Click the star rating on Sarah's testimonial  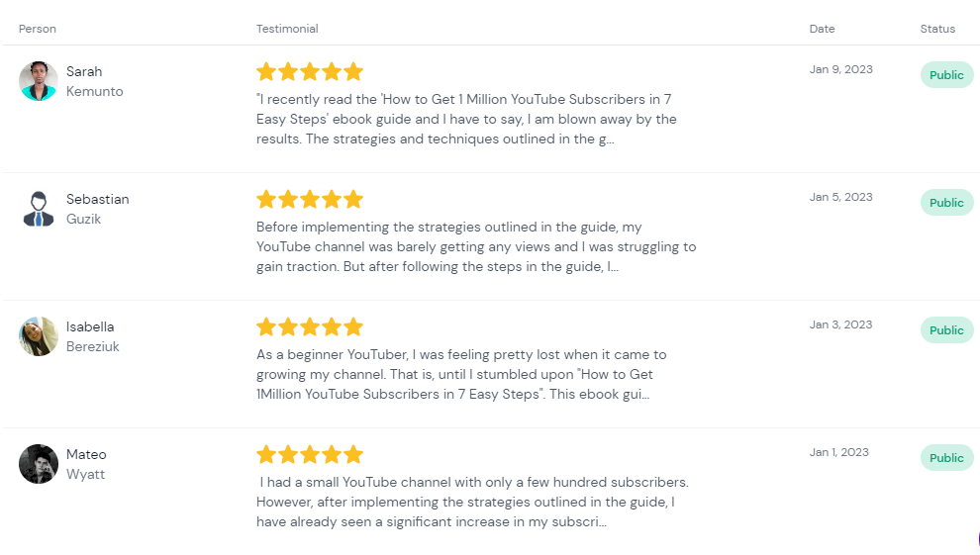[x=310, y=71]
